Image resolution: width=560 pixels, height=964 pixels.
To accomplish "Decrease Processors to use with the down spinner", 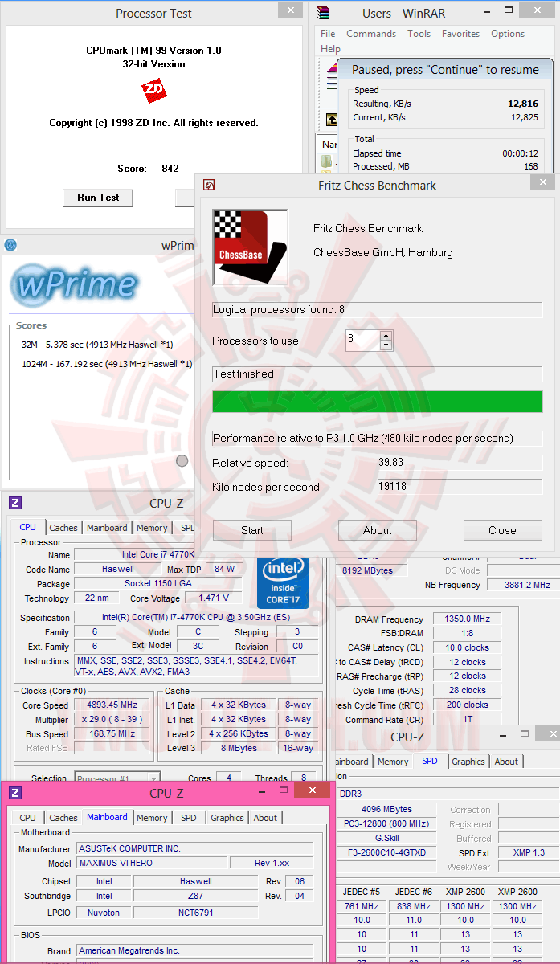I will pos(386,345).
